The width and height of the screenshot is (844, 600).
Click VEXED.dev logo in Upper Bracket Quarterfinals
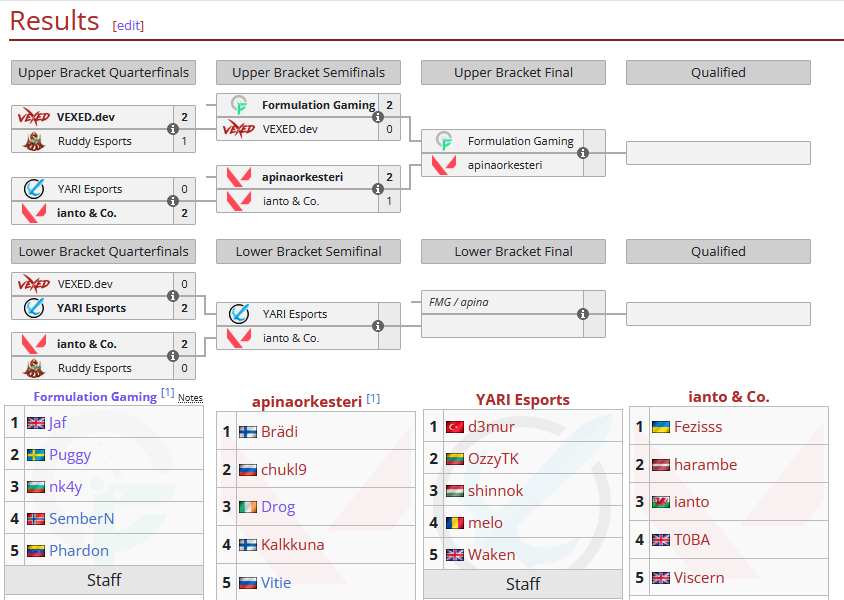tap(33, 117)
